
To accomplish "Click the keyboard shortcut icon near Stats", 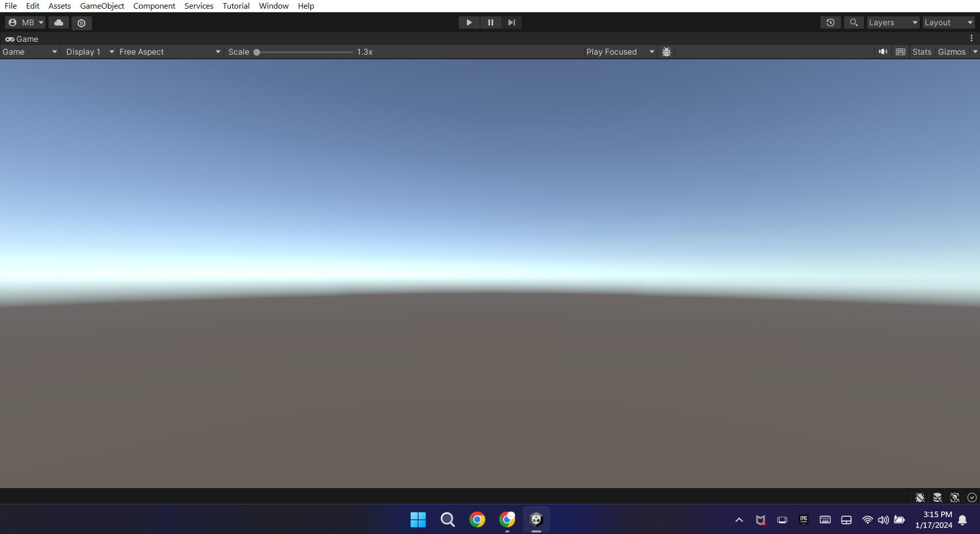I will coord(901,52).
